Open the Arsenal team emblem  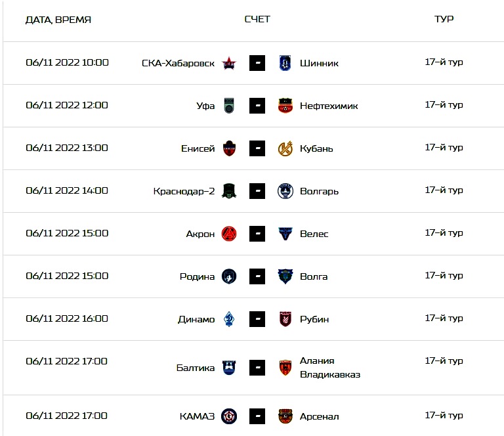click(x=285, y=416)
